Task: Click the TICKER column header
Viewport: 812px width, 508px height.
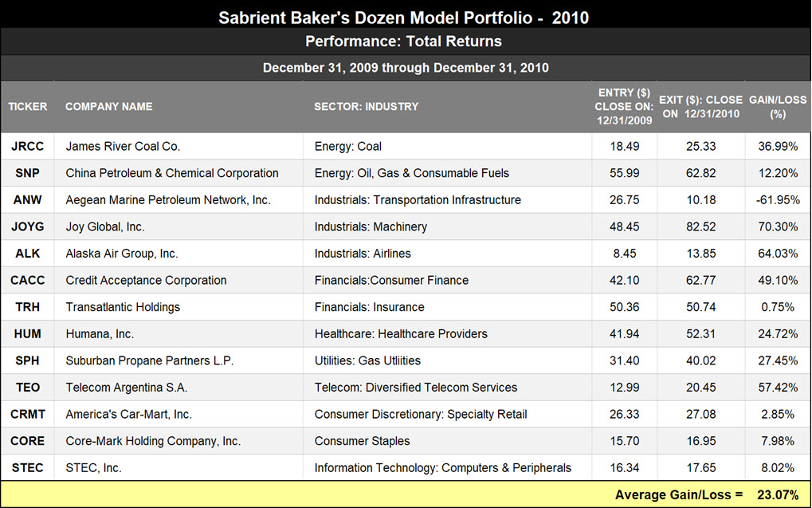Action: coord(27,106)
